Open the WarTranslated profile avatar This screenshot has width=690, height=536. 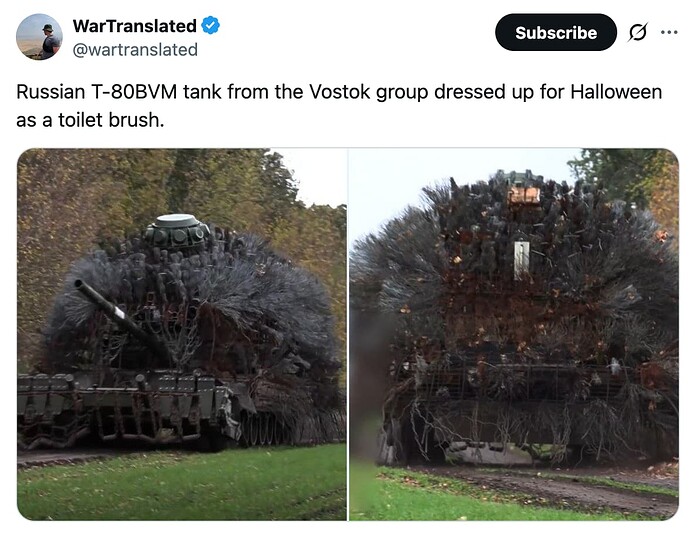[39, 37]
